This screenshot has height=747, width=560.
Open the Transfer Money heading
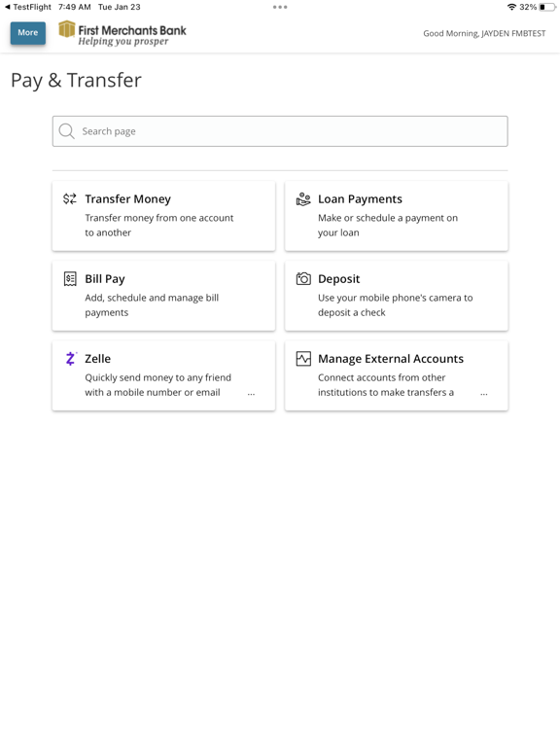point(127,198)
